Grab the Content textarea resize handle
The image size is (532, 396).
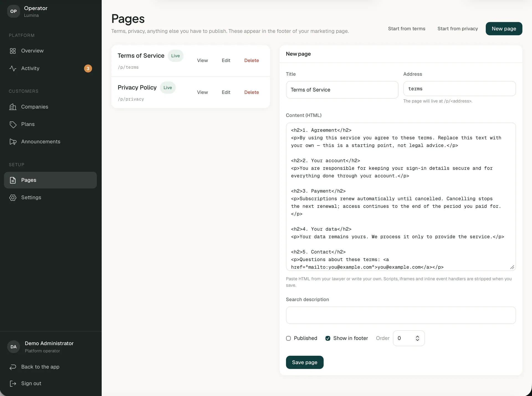click(x=512, y=267)
